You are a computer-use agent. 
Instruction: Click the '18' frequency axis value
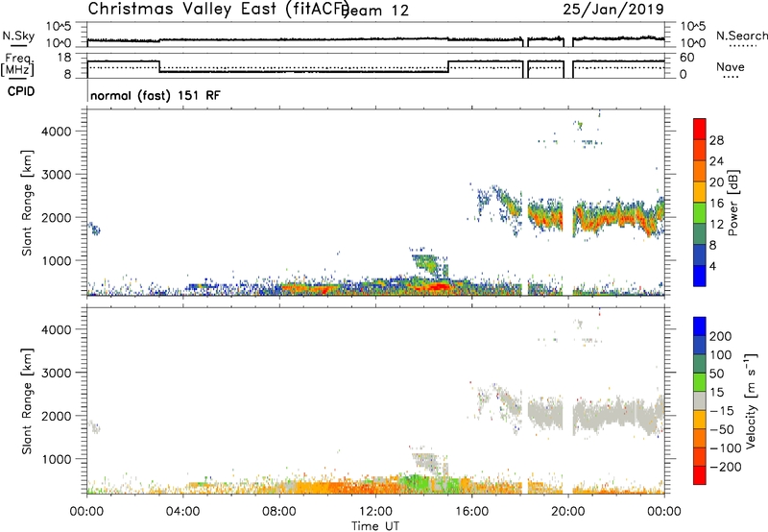pyautogui.click(x=64, y=58)
